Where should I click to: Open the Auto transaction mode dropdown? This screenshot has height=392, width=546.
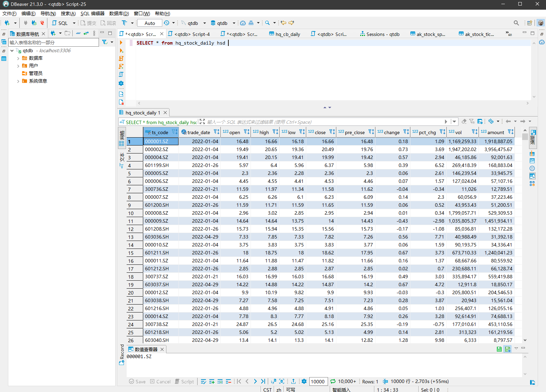149,23
